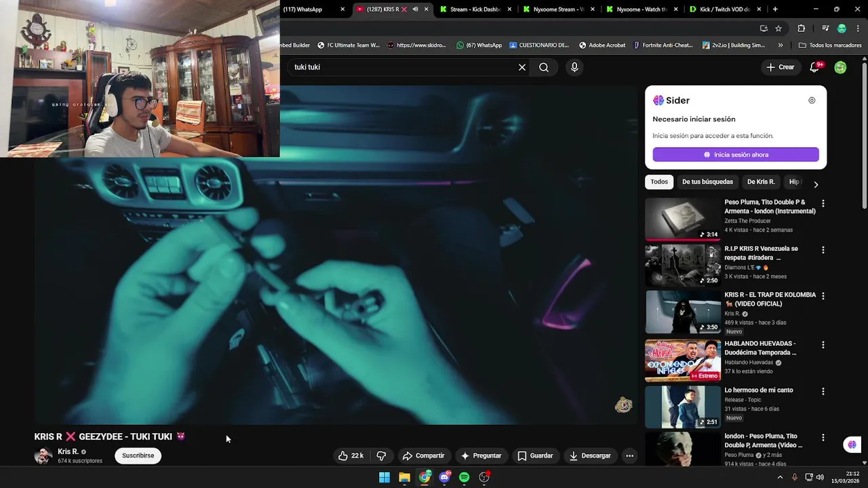Open HABLANDO HUEVADAS livestream thumbnail
Viewport: 868px width, 488px height.
coord(683,361)
